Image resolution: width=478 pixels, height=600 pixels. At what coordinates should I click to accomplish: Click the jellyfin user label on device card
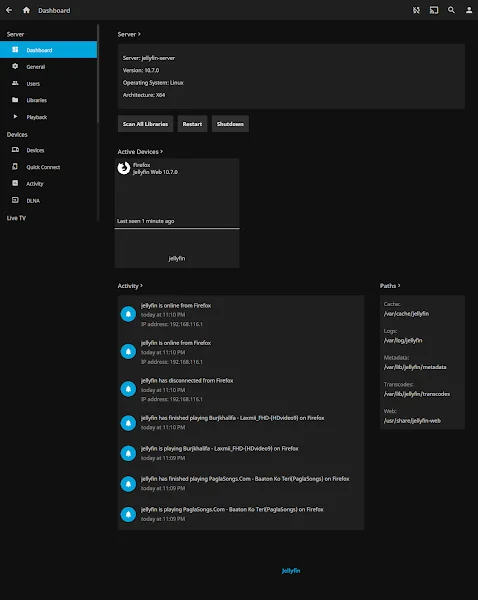point(177,259)
